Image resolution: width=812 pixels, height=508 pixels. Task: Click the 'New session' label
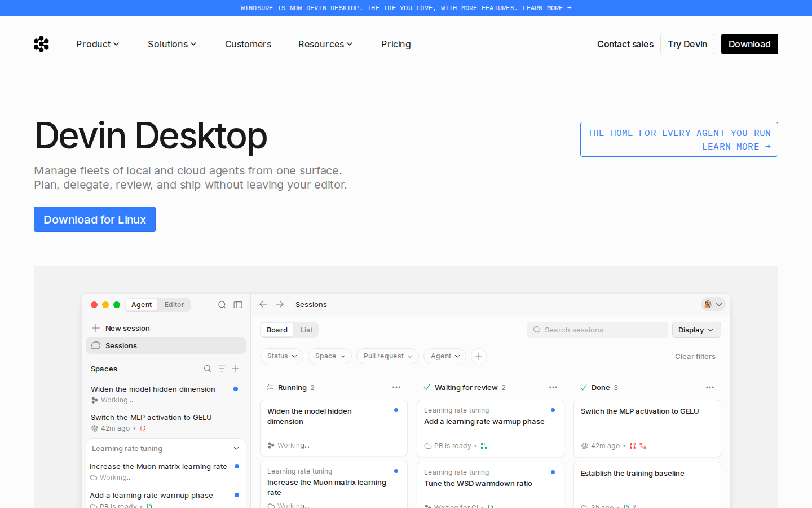pos(127,328)
